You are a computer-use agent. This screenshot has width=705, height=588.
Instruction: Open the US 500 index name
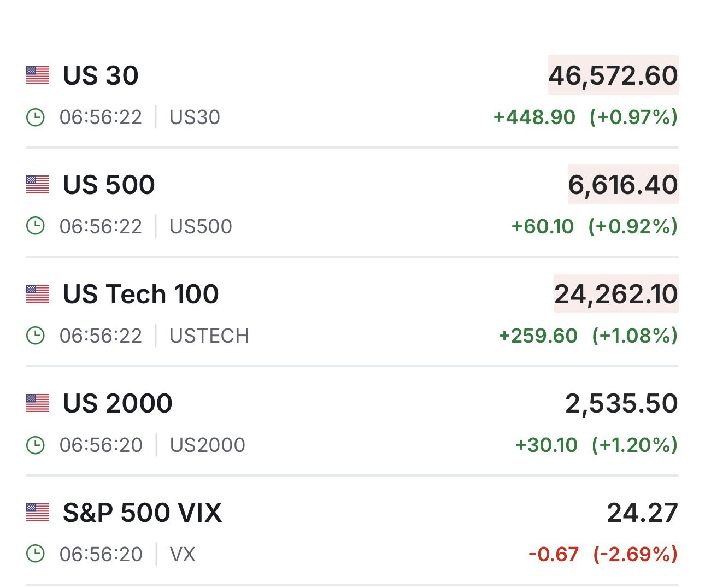tap(109, 185)
